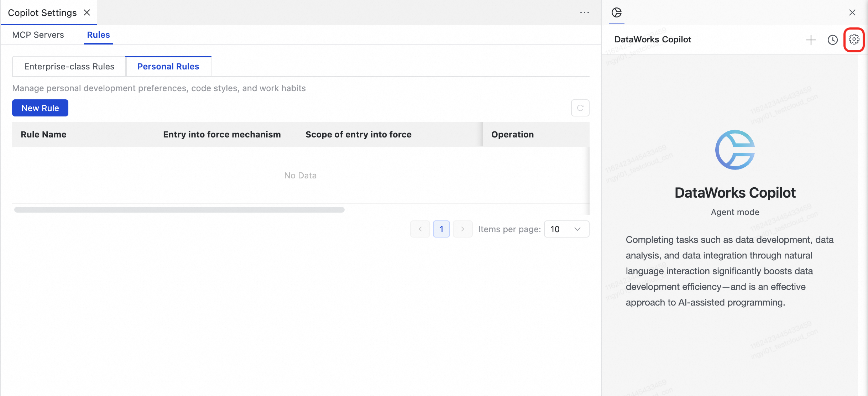
Task: Click the Rule Name column header
Action: (43, 135)
